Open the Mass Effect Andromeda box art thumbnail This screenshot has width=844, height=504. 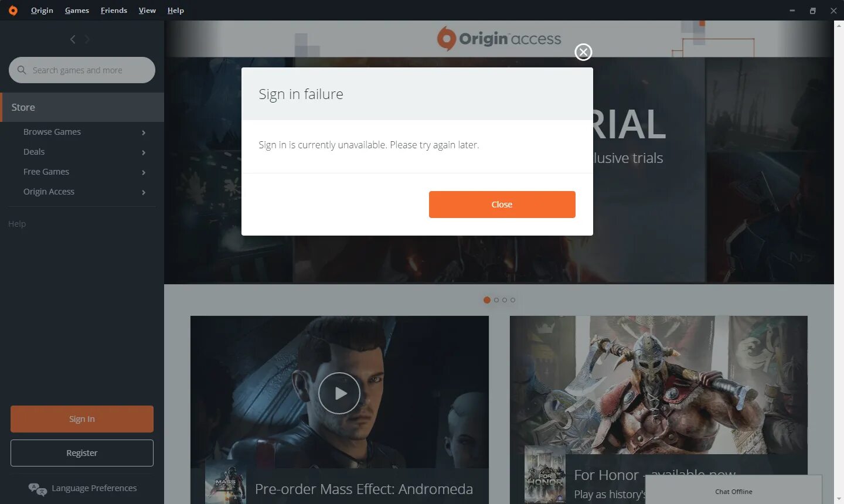pos(226,483)
